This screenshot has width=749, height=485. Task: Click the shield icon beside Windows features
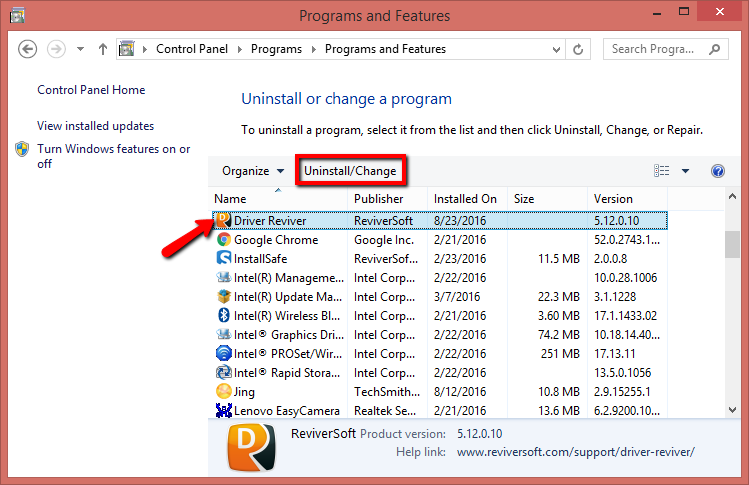[x=22, y=149]
